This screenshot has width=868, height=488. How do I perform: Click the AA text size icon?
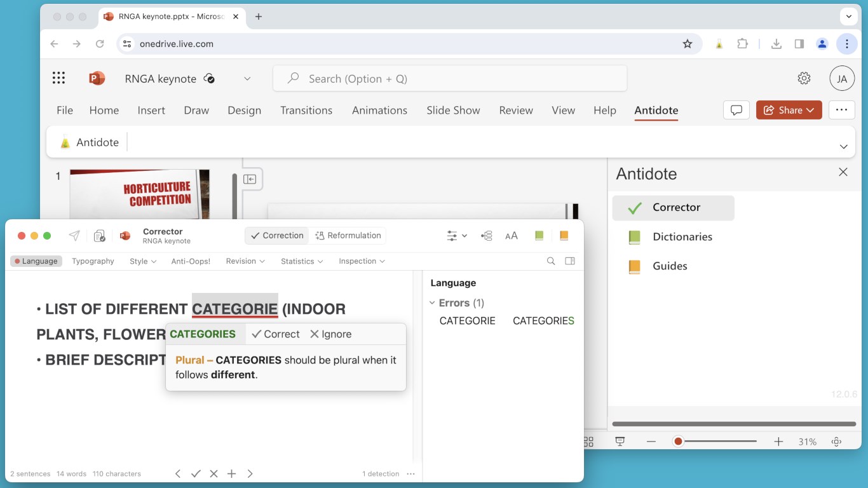point(512,236)
